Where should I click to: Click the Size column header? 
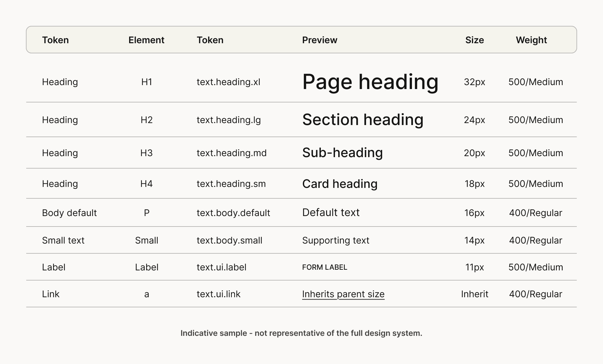pos(475,40)
